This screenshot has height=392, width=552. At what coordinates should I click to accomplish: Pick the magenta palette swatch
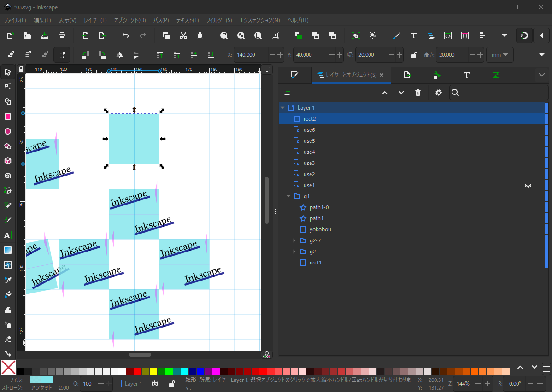pyautogui.click(x=216, y=371)
